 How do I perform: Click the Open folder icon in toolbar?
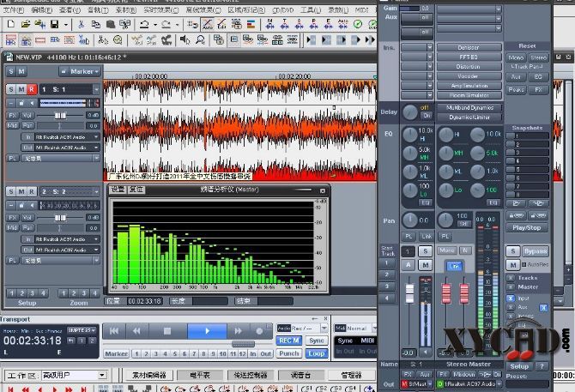tap(25, 25)
